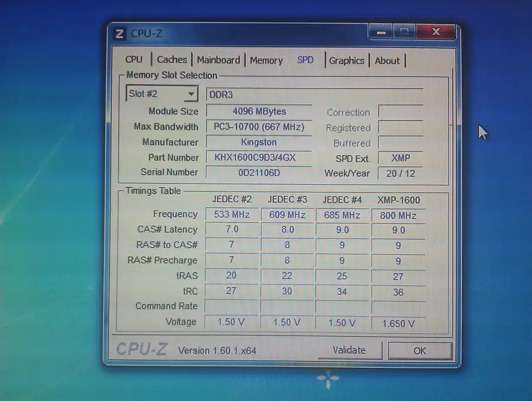Click the OK button
Viewport: 532px width, 401px height.
coord(420,351)
